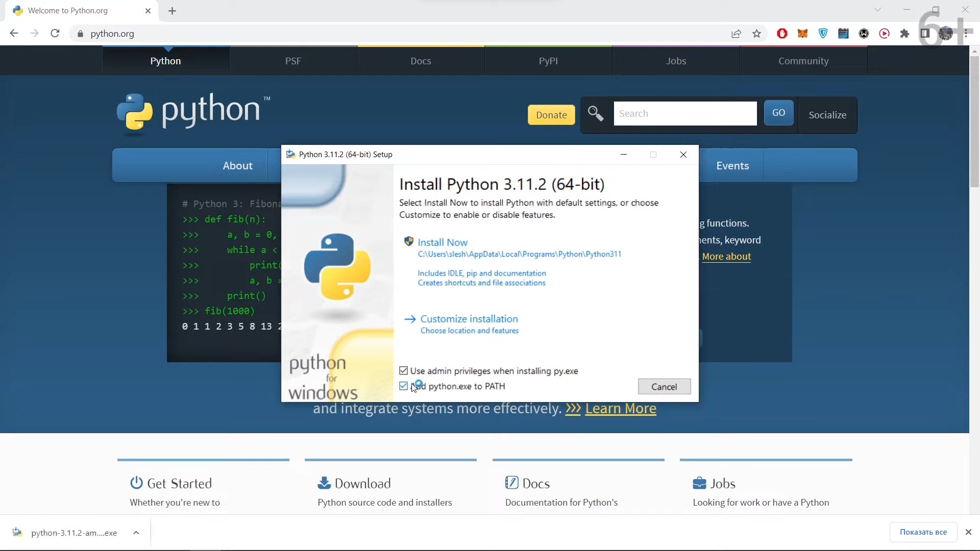Open a new browser tab
The width and height of the screenshot is (980, 551).
(x=172, y=11)
